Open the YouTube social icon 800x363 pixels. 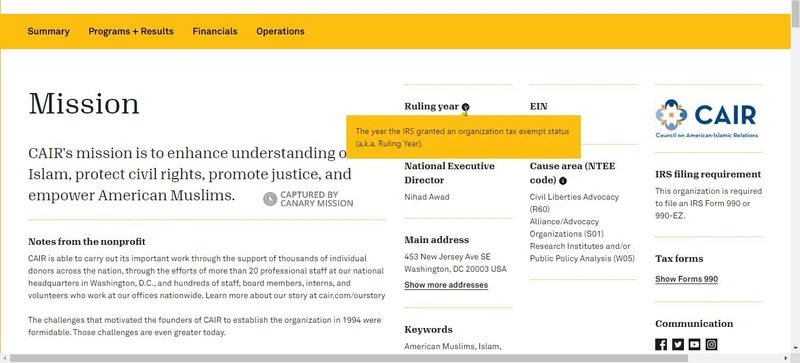click(694, 344)
